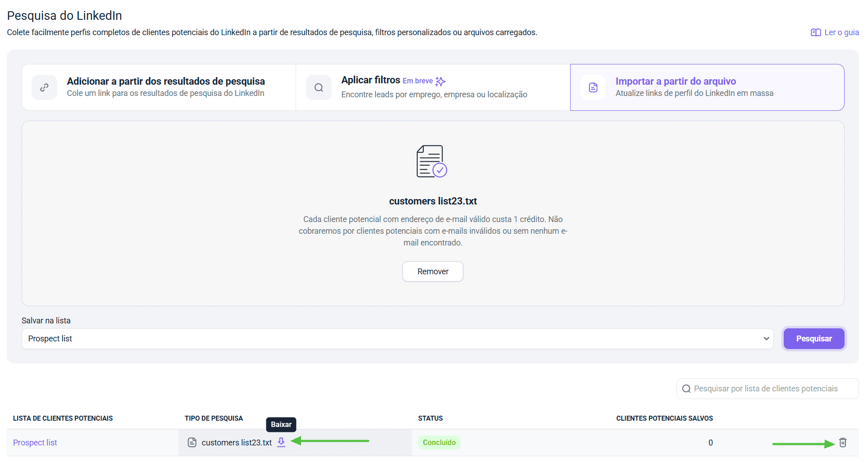Open the Salvar na lista dropdown
The height and width of the screenshot is (463, 868).
click(x=397, y=339)
